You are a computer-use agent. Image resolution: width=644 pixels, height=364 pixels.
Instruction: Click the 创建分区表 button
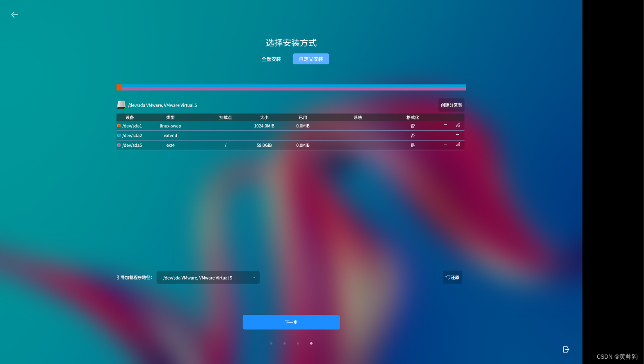(451, 105)
